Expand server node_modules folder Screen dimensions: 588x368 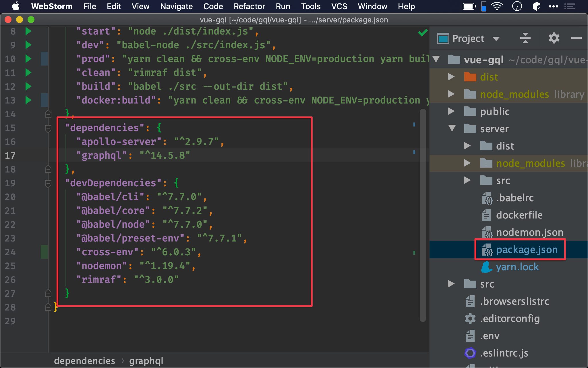pyautogui.click(x=467, y=163)
